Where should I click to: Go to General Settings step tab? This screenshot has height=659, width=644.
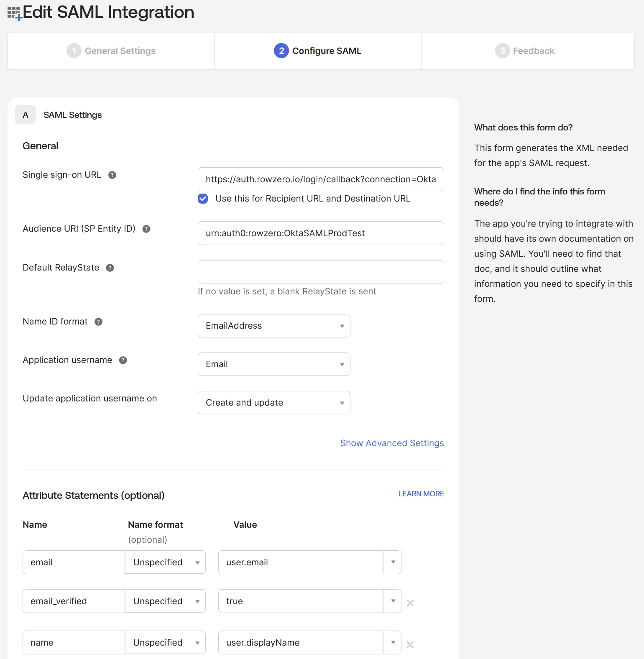click(111, 51)
